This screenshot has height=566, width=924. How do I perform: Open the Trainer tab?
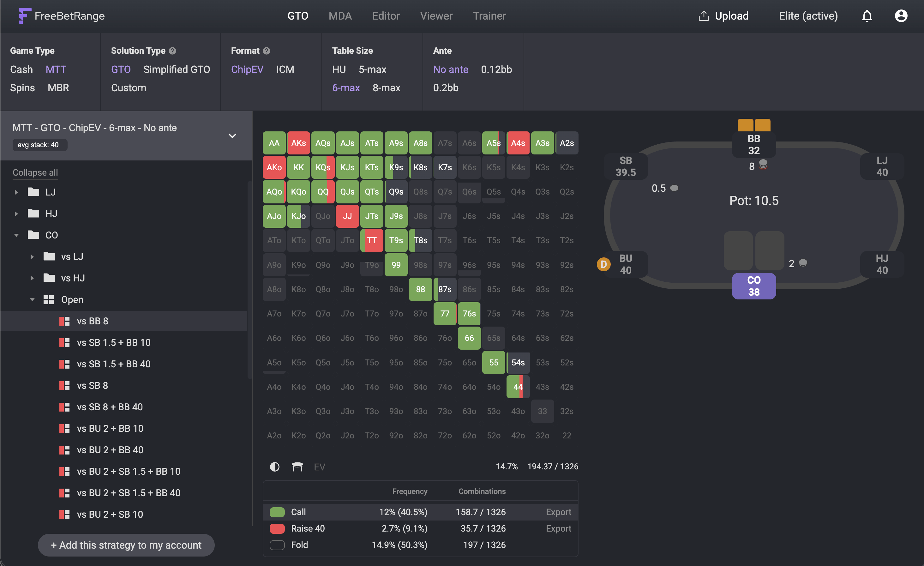click(489, 16)
